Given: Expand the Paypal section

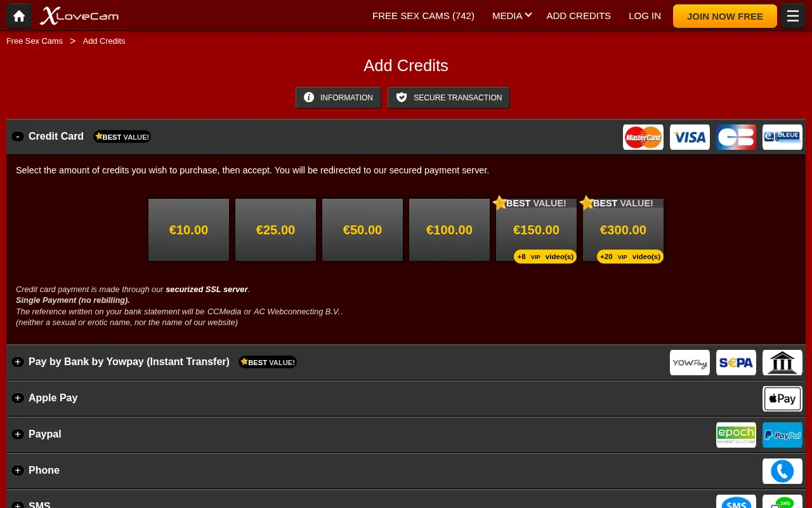Looking at the screenshot, I should pos(18,434).
